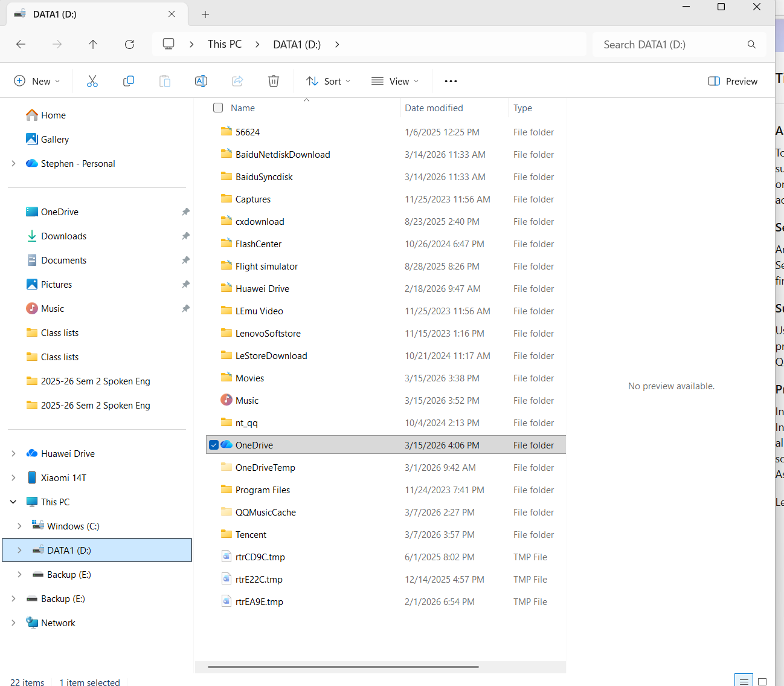Go forward with the right arrow
This screenshot has width=784, height=686.
click(57, 44)
